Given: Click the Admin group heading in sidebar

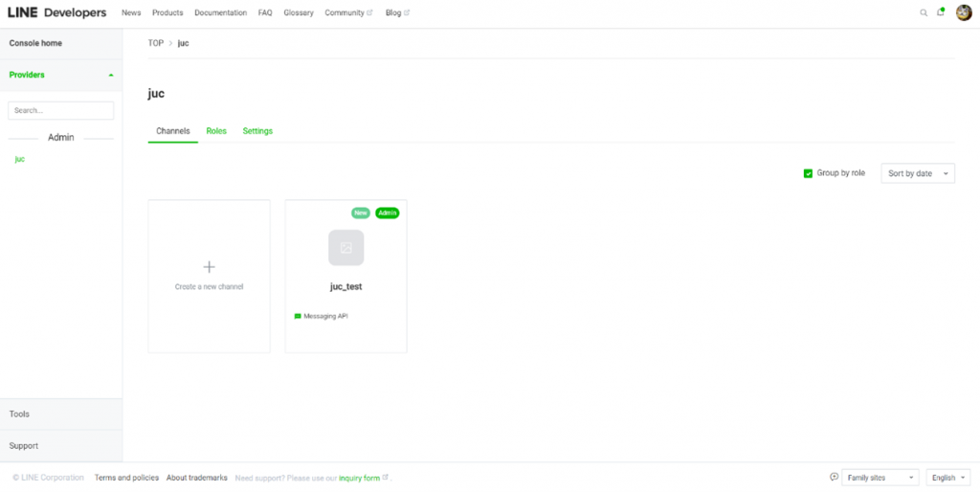Looking at the screenshot, I should click(61, 138).
